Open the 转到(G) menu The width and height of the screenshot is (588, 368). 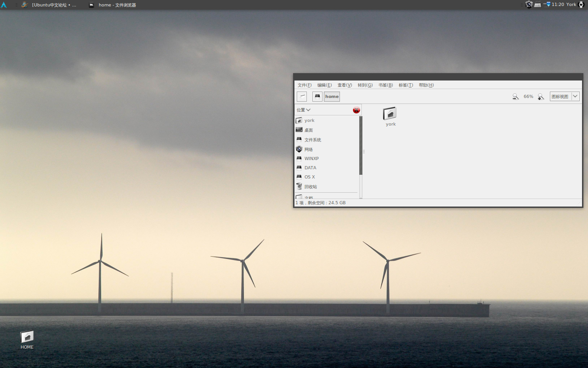coord(365,85)
